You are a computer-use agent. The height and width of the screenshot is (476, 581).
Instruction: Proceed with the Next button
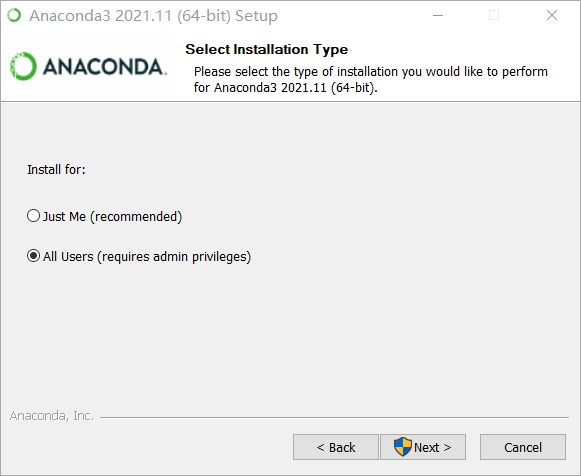click(x=423, y=447)
